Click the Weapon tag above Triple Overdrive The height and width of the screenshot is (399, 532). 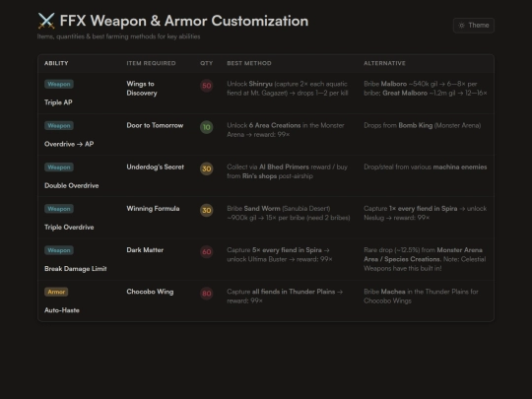click(x=59, y=209)
